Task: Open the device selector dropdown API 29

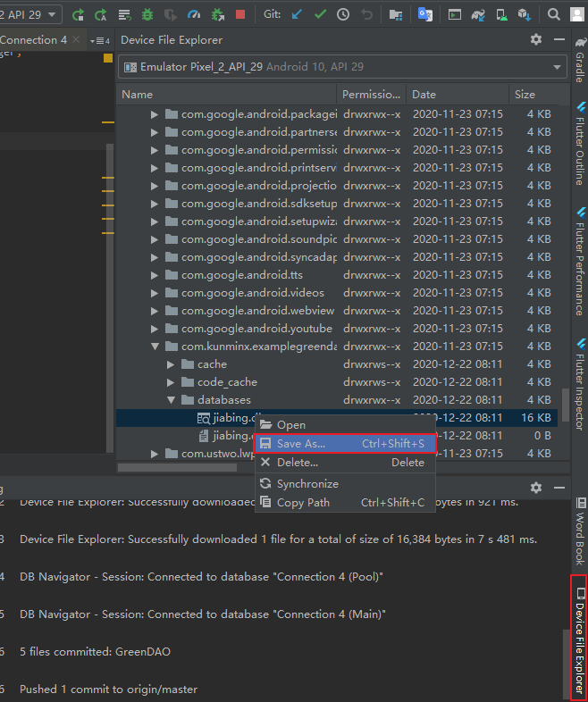Action: click(29, 15)
